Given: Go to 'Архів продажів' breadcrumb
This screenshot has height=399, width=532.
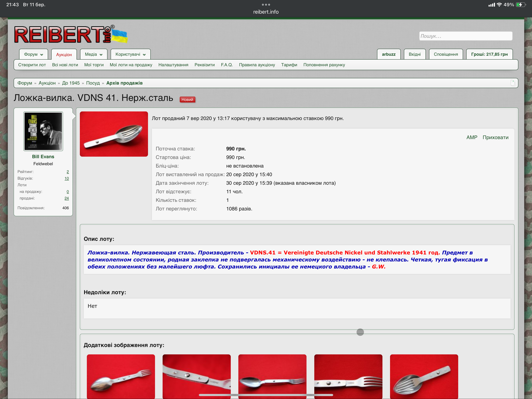Looking at the screenshot, I should coord(124,83).
